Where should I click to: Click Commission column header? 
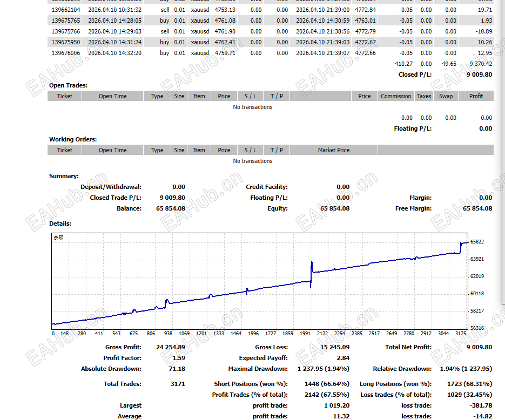[x=396, y=96]
